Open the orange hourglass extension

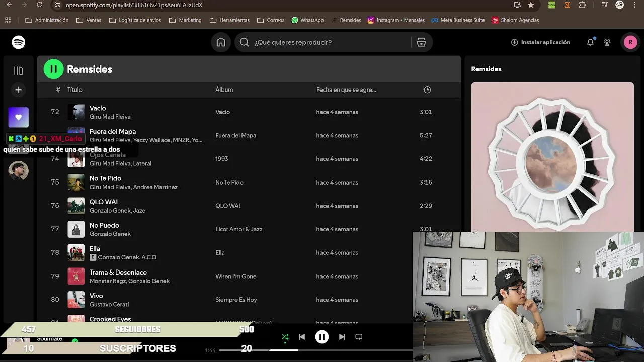click(x=567, y=5)
